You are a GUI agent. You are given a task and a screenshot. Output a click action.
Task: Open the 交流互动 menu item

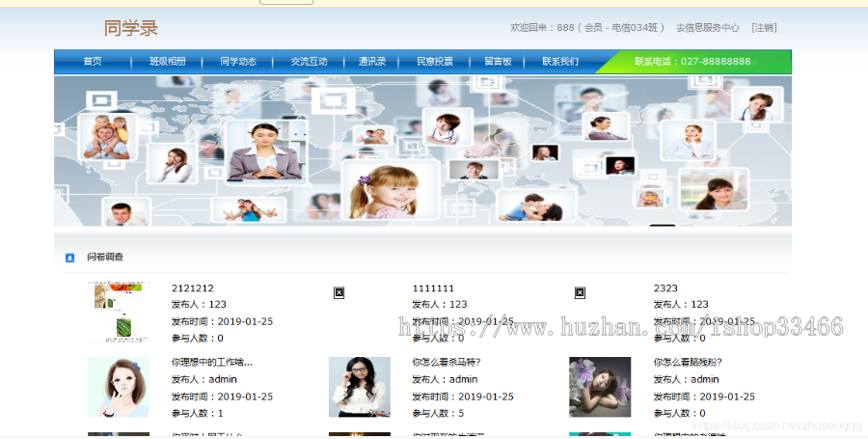[x=309, y=62]
